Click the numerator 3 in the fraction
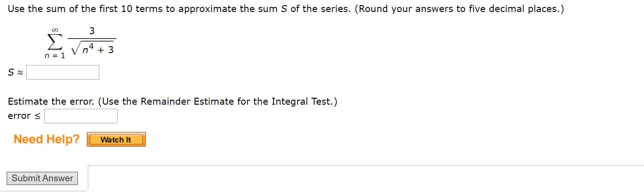This screenshot has height=192, width=644. pyautogui.click(x=92, y=31)
